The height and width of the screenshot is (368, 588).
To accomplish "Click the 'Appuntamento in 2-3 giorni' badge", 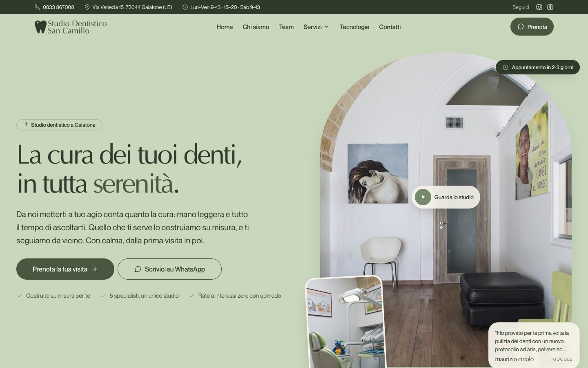I will (x=538, y=67).
